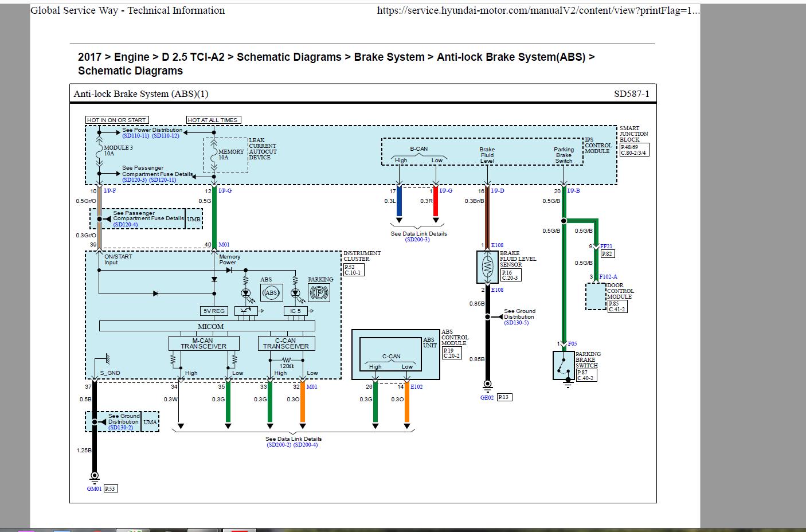This screenshot has width=806, height=532.
Task: Click the brake fluid level sensor symbol
Action: click(487, 267)
